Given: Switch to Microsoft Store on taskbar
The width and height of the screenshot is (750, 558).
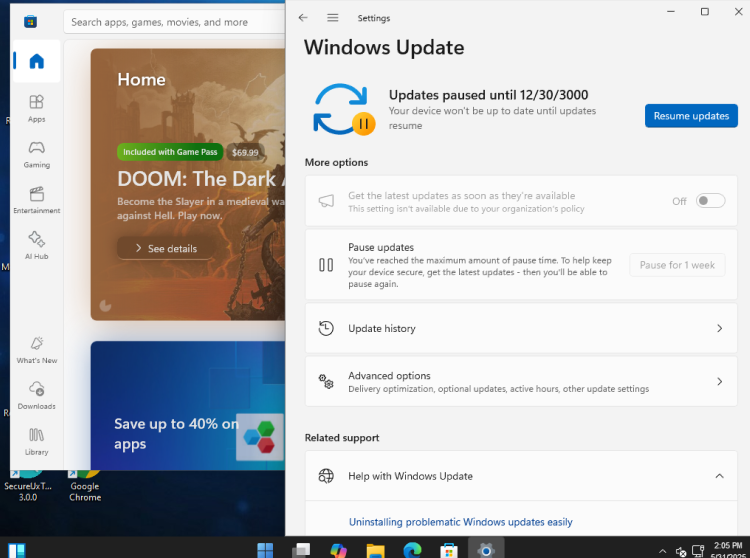Looking at the screenshot, I should 449,550.
